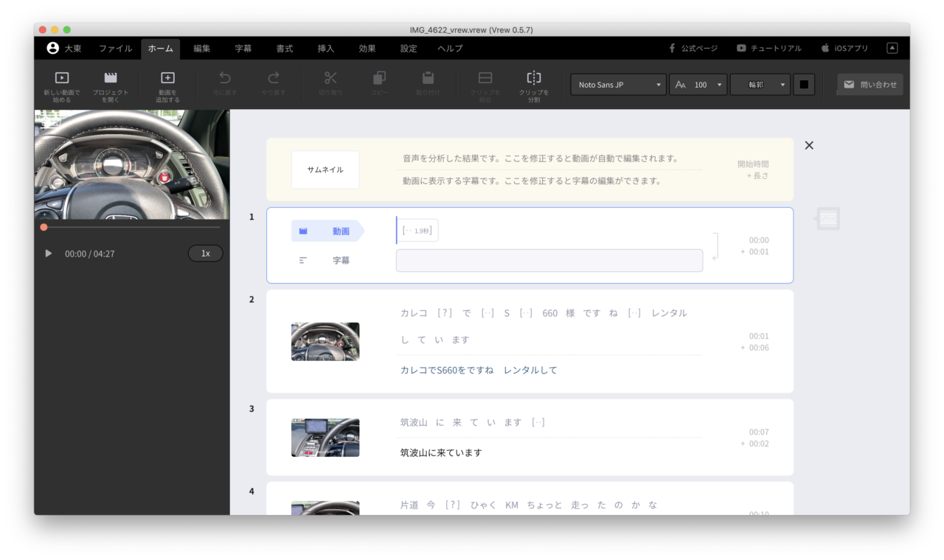
Task: Click the split clip icon
Action: click(x=534, y=77)
